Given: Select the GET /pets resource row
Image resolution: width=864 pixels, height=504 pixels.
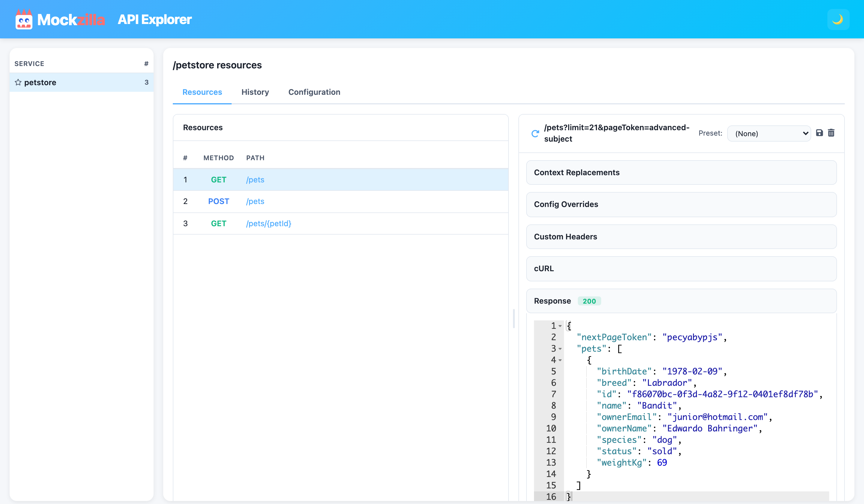Looking at the screenshot, I should pyautogui.click(x=340, y=180).
